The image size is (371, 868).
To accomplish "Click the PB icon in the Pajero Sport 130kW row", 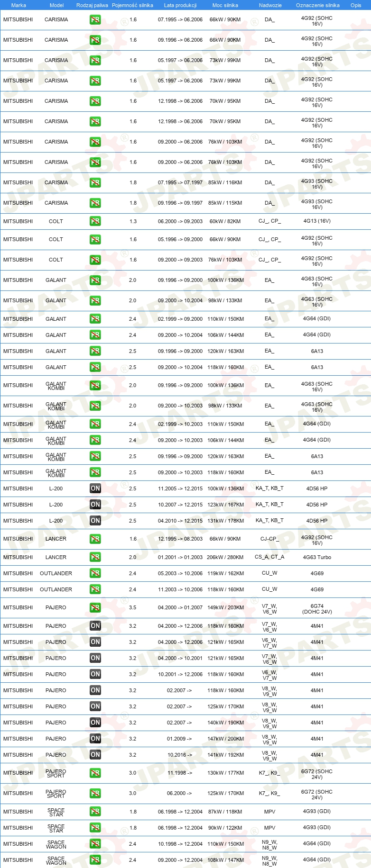I will click(x=95, y=773).
